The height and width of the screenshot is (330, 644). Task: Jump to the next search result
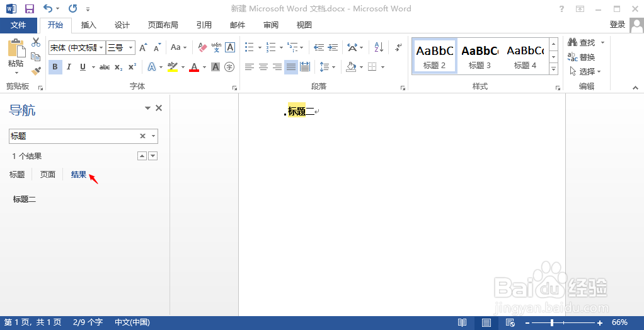coord(152,156)
